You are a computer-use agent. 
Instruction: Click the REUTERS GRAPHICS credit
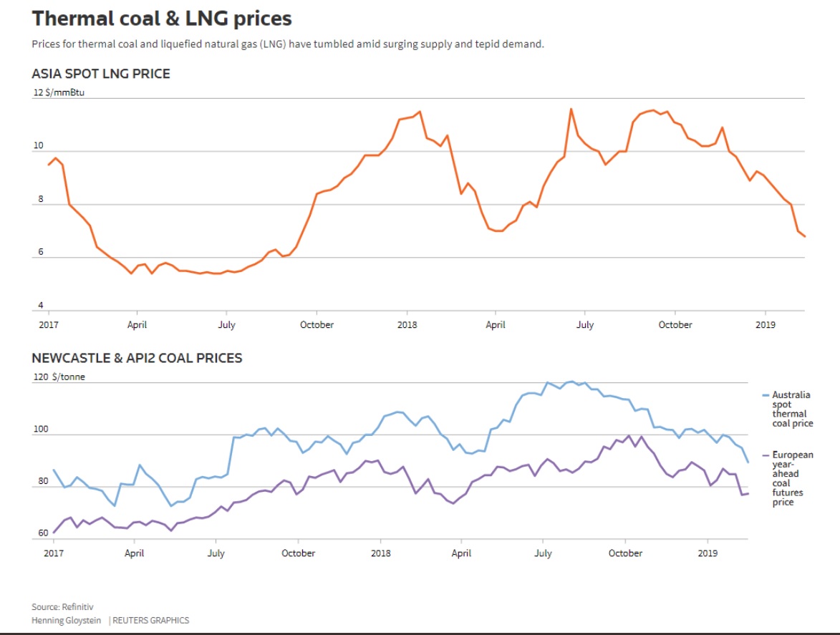tap(151, 620)
